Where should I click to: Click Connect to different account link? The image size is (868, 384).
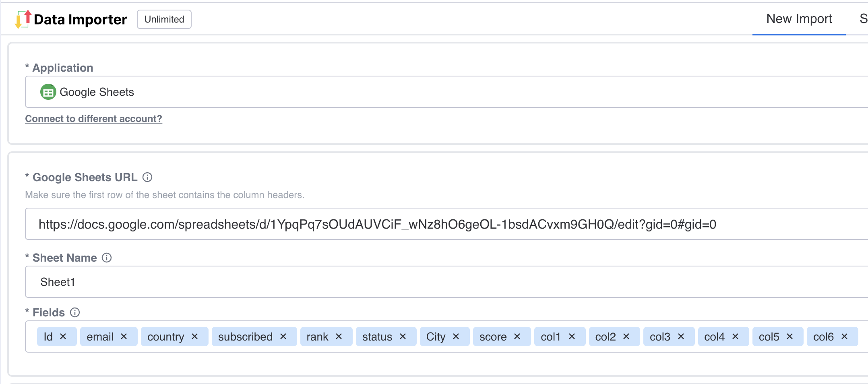pyautogui.click(x=93, y=119)
